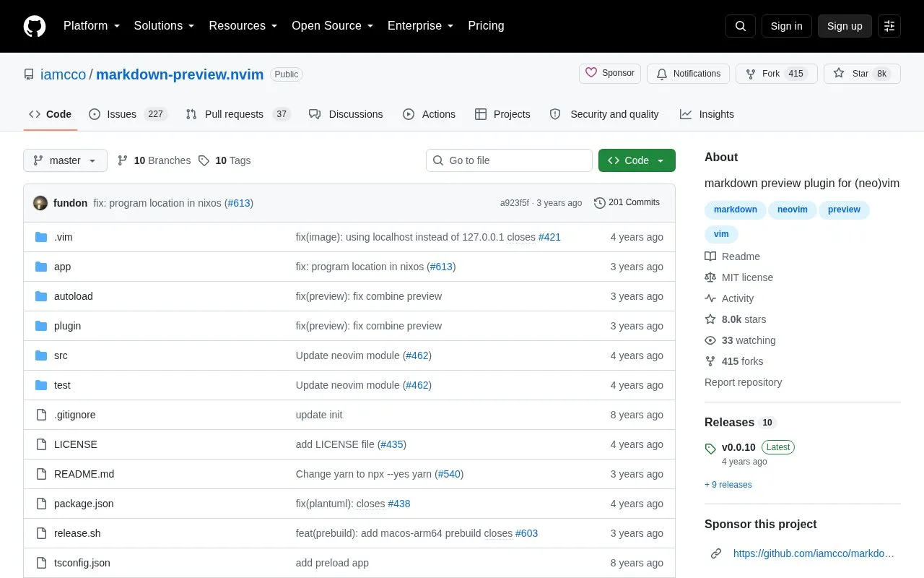Open the + 9 releases link
This screenshot has height=578, width=924.
(x=728, y=485)
